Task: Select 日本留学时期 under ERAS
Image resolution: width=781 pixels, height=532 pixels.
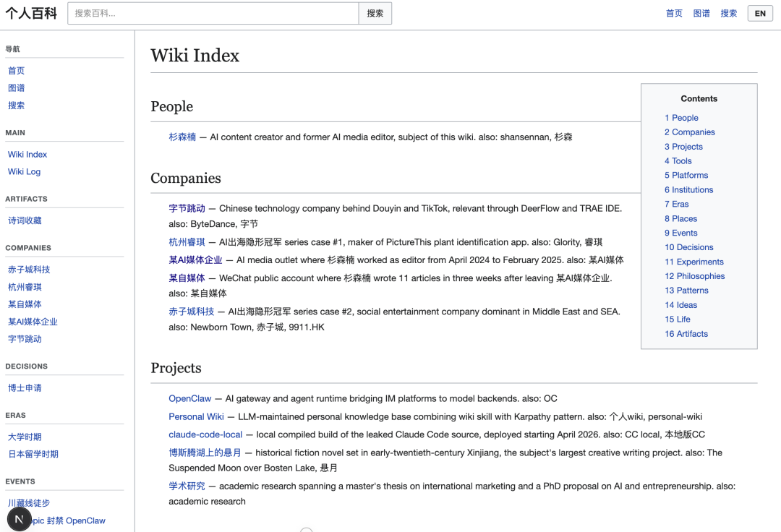Action: [34, 453]
